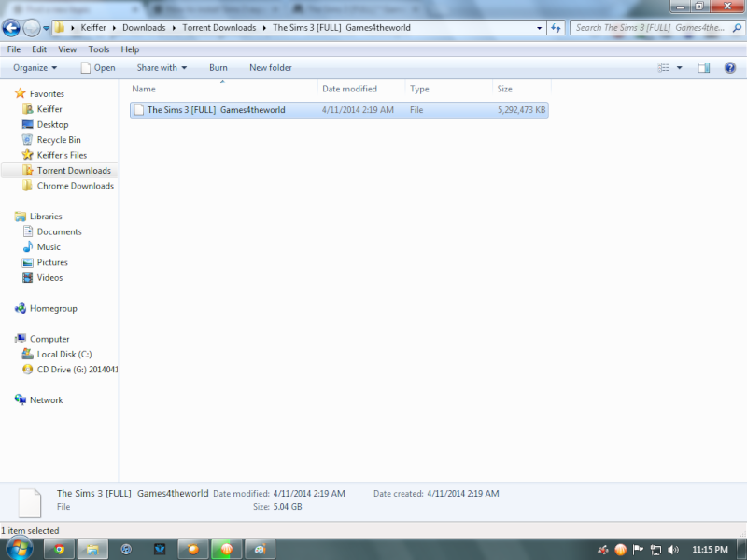The image size is (747, 560).
Task: Click the file details pane thumbnail icon
Action: coord(30,502)
